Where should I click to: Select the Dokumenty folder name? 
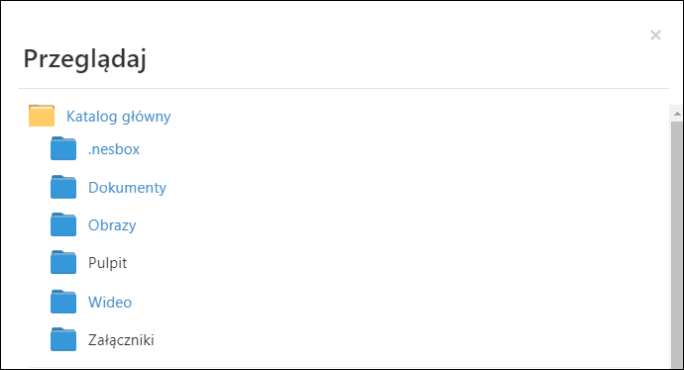[x=127, y=188]
